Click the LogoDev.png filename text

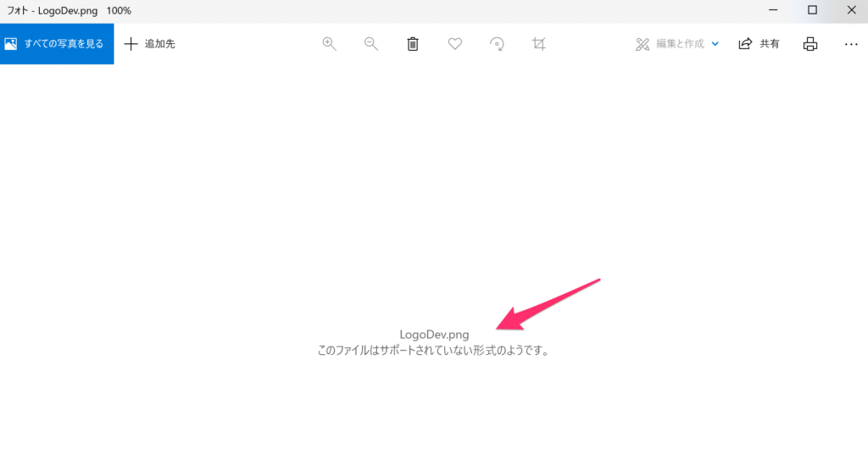click(x=434, y=335)
